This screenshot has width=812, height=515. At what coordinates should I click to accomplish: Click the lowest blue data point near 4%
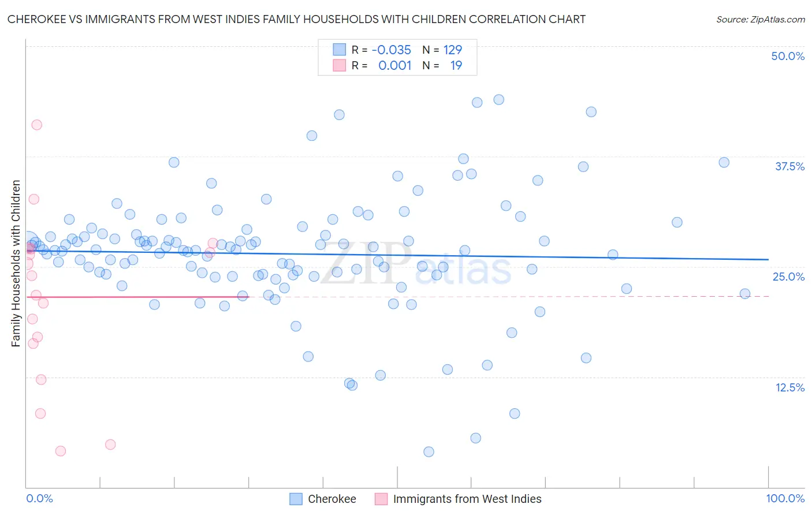click(x=429, y=451)
